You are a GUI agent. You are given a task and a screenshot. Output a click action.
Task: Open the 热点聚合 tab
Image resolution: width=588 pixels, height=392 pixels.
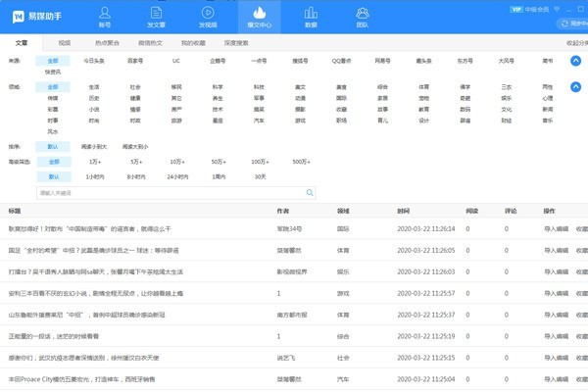tap(105, 44)
